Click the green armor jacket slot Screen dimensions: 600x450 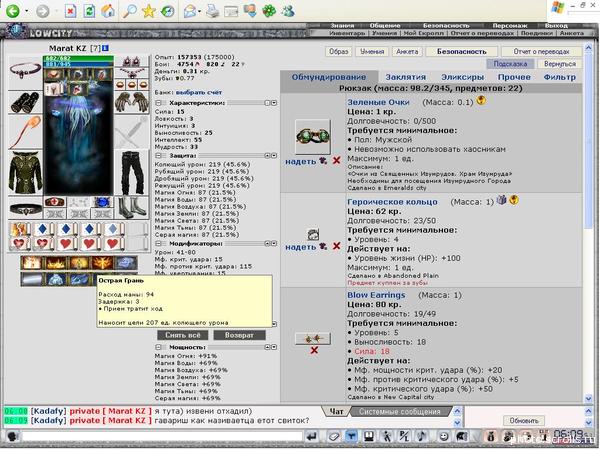point(25,173)
